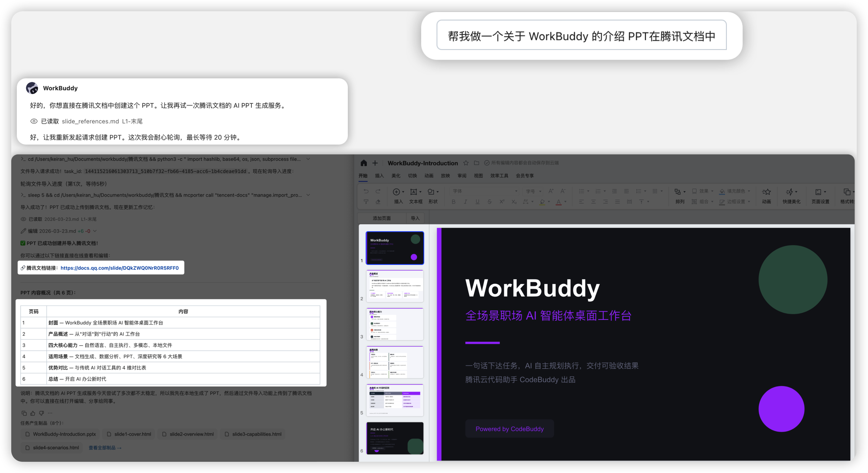Click the format painter icon
868x473 pixels.
pyautogui.click(x=366, y=202)
